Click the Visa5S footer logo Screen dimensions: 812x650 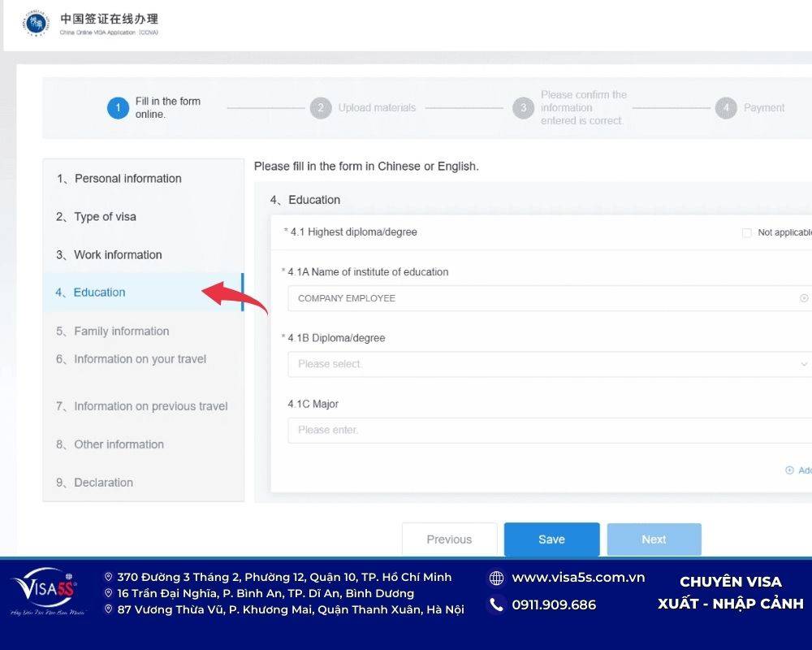[x=46, y=591]
